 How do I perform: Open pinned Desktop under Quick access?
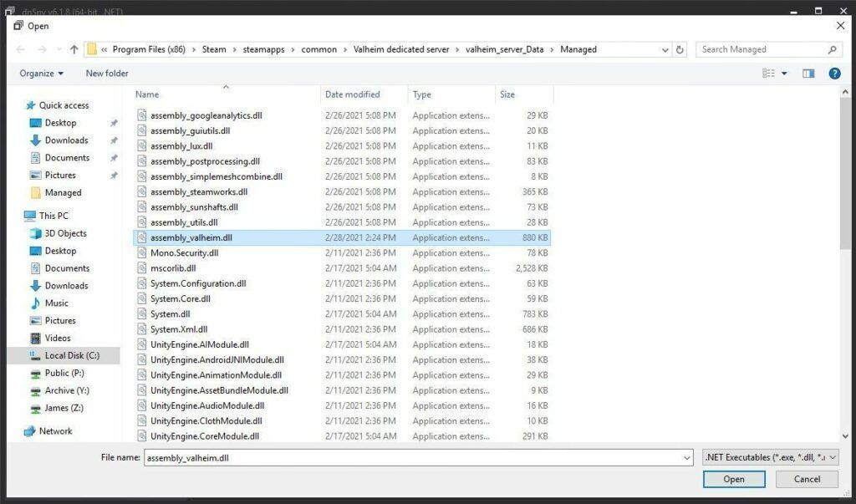pos(60,123)
